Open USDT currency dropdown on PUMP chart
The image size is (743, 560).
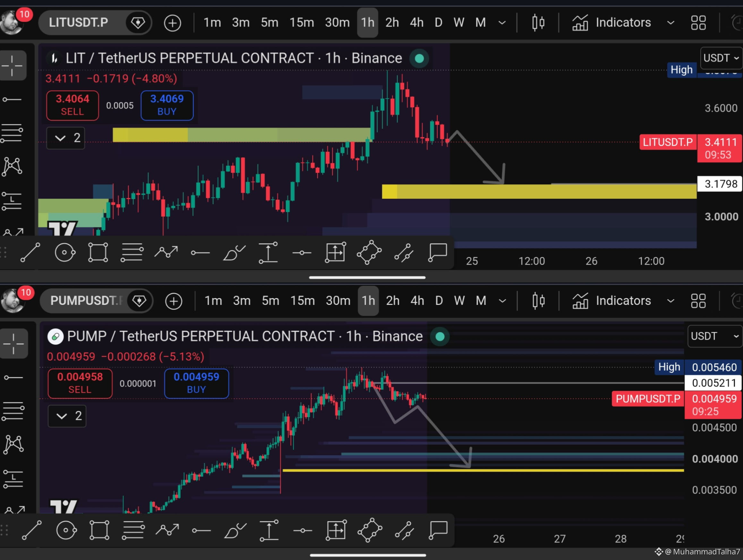[x=715, y=336]
